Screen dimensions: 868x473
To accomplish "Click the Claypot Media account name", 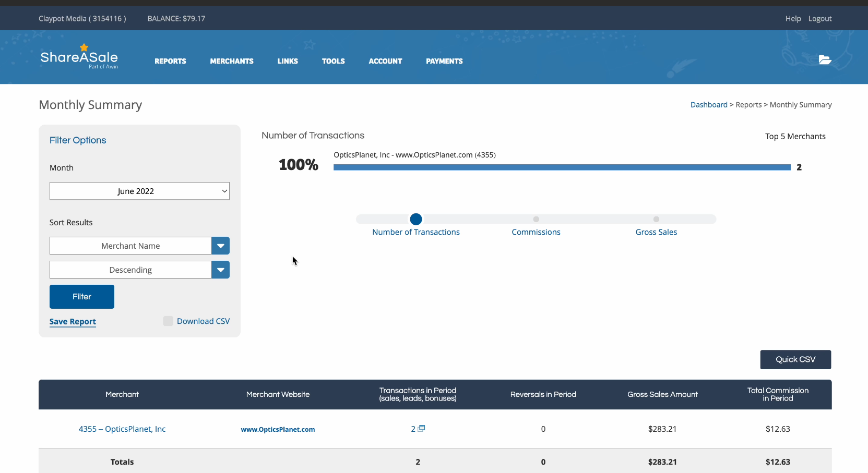I will coord(82,18).
